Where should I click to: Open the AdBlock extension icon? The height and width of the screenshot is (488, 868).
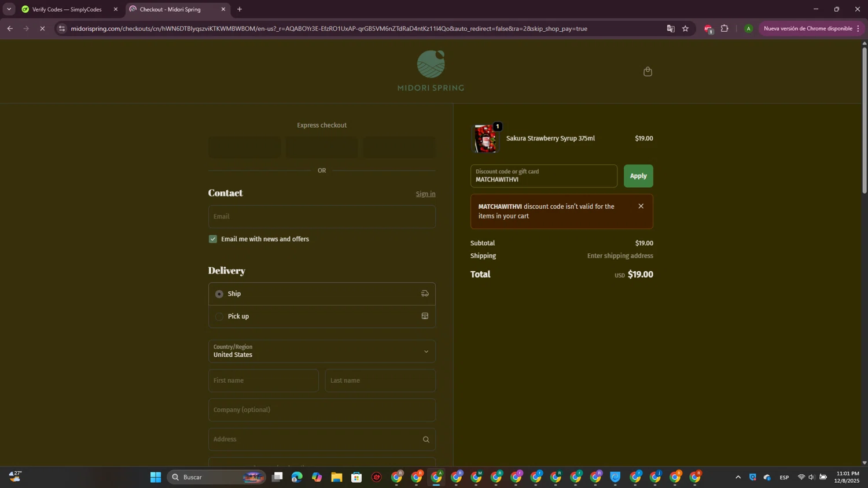click(x=708, y=29)
